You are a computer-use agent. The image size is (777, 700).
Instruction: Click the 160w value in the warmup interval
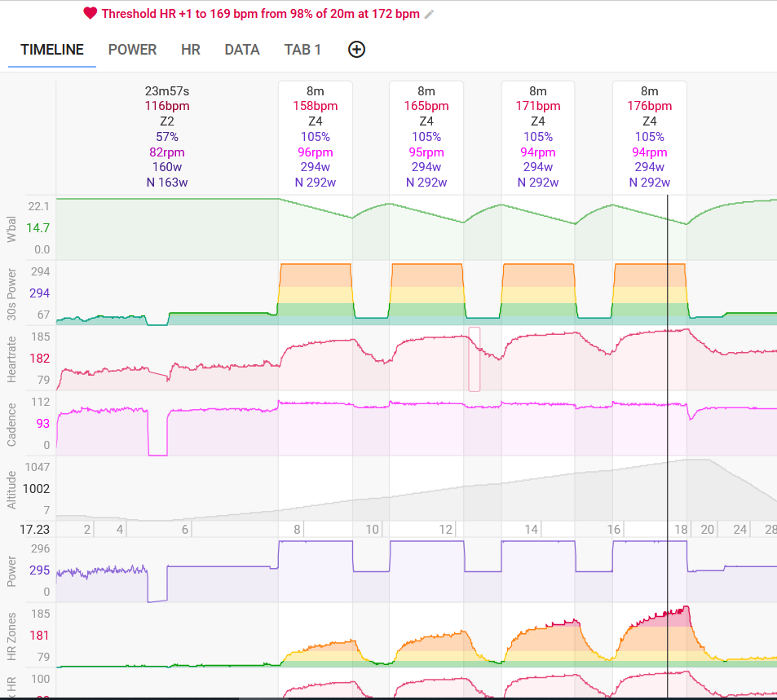[167, 167]
